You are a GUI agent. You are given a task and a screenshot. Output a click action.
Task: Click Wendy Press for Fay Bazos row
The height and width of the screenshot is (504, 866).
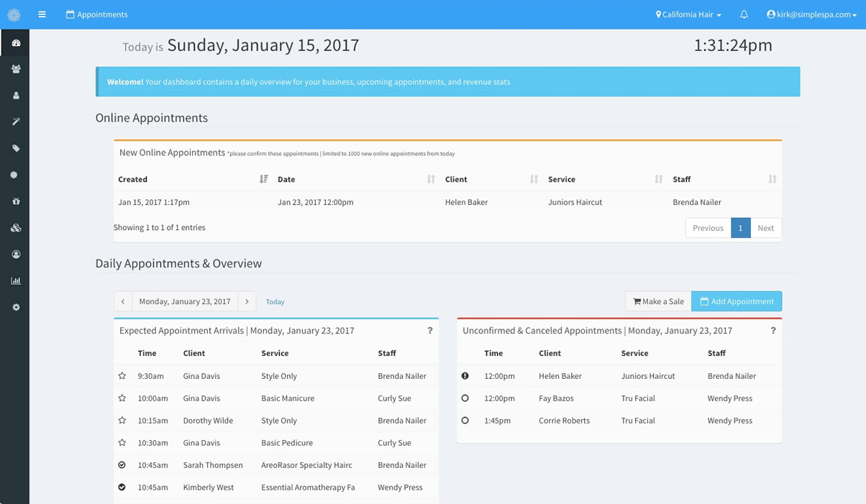coord(730,398)
